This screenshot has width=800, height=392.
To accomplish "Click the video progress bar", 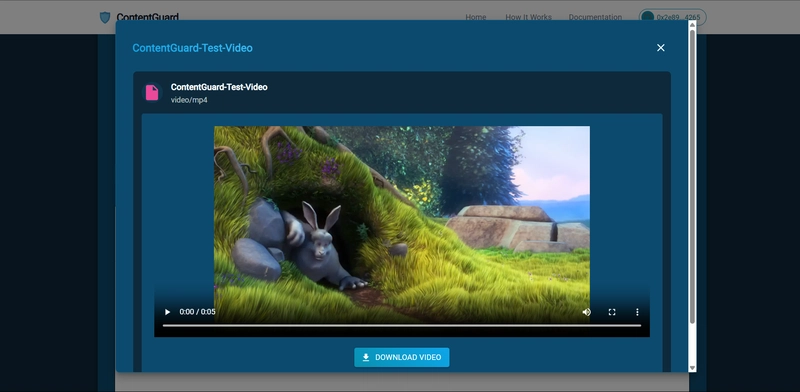I will [x=402, y=326].
